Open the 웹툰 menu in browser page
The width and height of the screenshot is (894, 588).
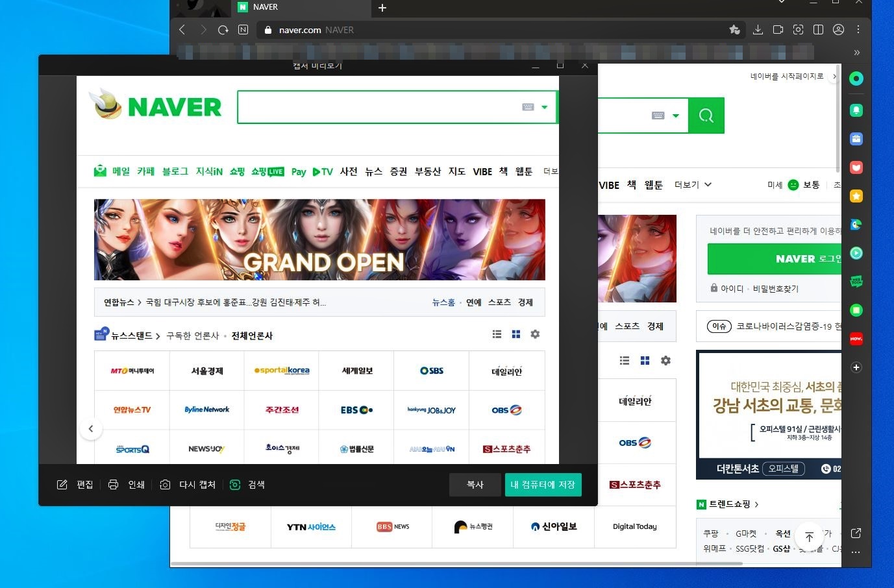(x=653, y=185)
